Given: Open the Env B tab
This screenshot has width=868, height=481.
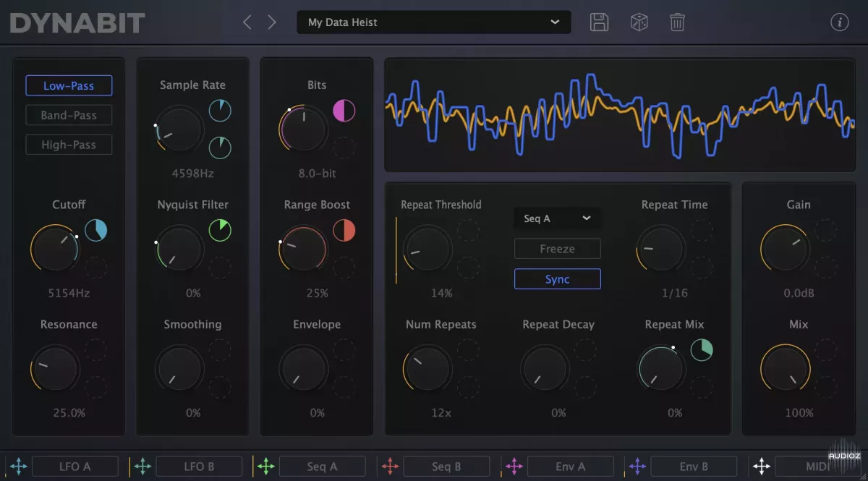Looking at the screenshot, I should 694,467.
